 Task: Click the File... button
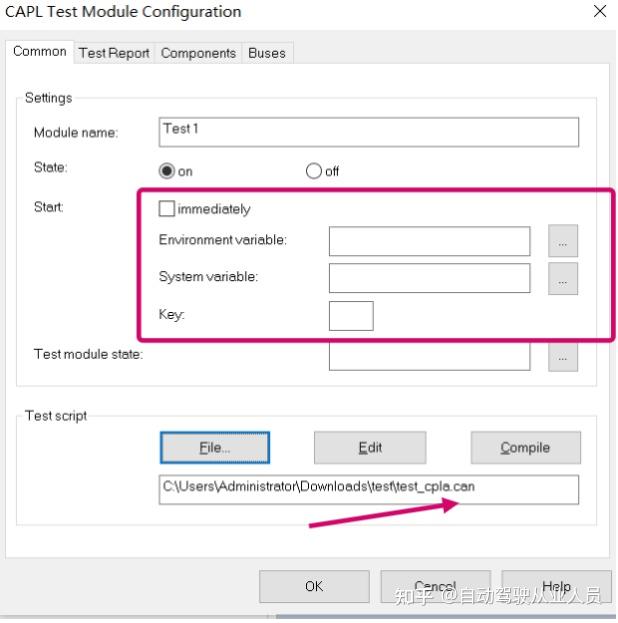[214, 448]
